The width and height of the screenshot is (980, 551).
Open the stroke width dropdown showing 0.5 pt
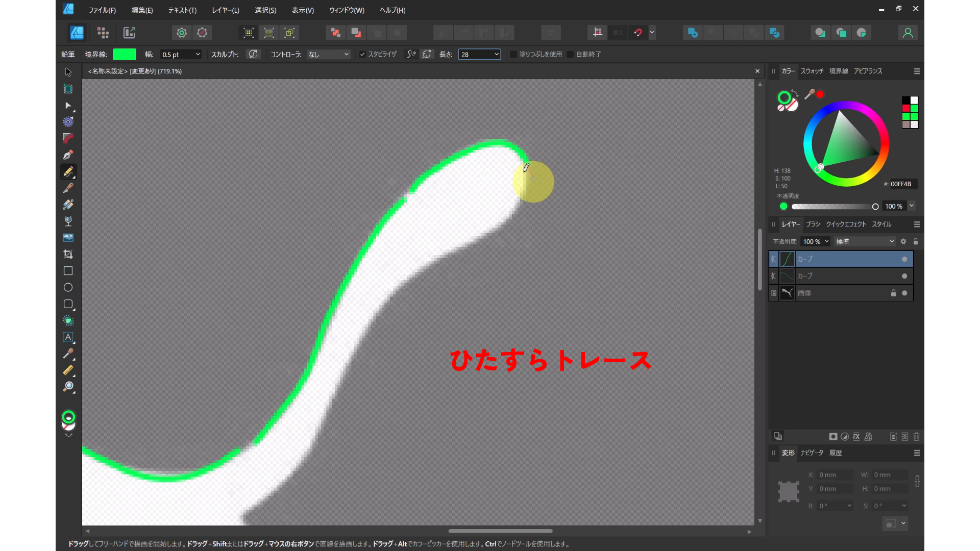pos(181,54)
